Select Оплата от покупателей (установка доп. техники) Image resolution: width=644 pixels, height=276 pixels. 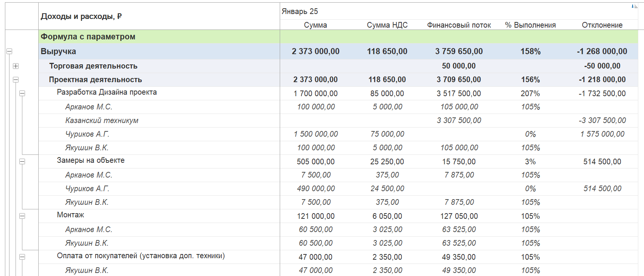tap(141, 256)
